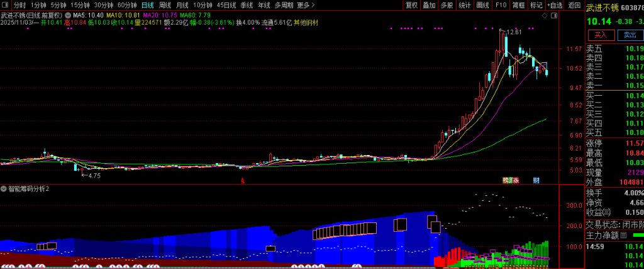Select the 45日线 period tab
Viewport: 644px width, 269px height.
pyautogui.click(x=226, y=5)
